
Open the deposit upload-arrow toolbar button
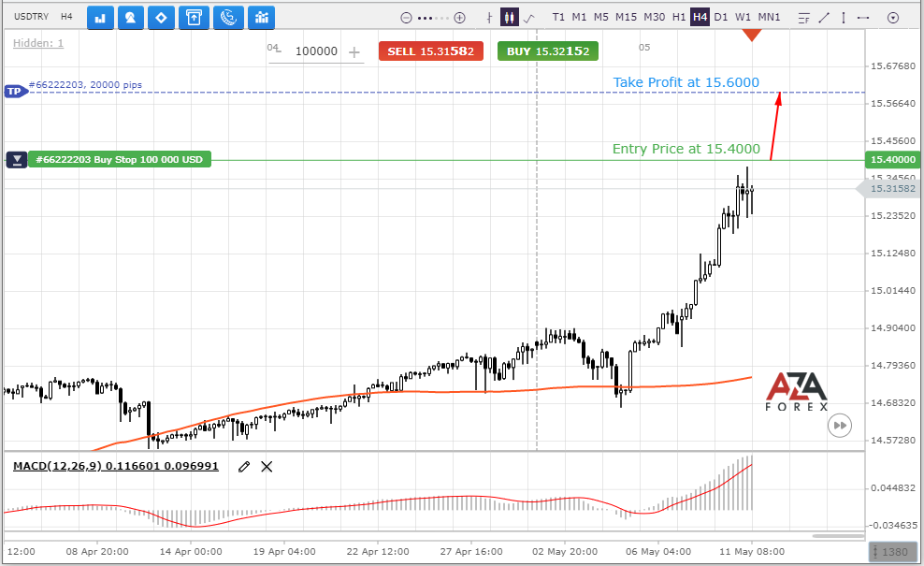click(x=194, y=18)
